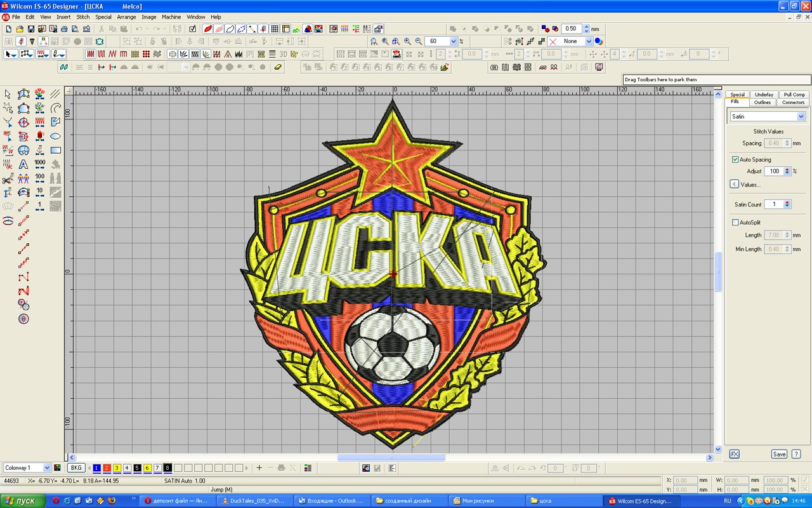Switch to the Outlines tab
The image size is (812, 508).
(763, 102)
